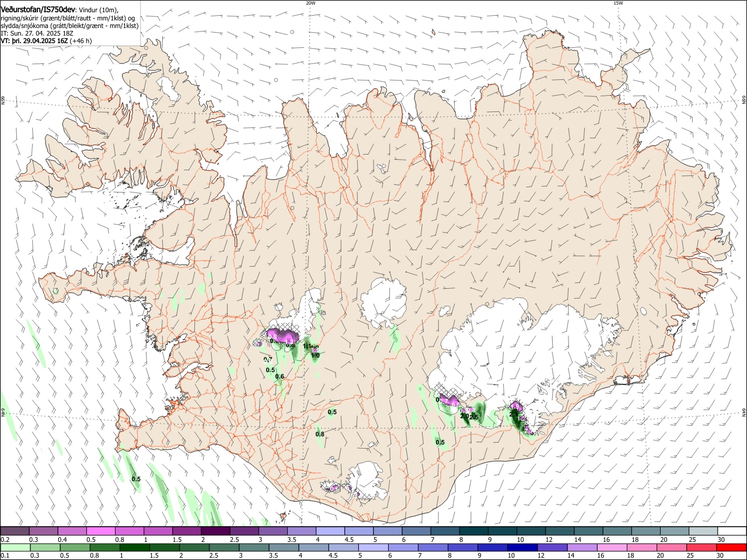Pick the dark teal snow swatch at 8–9
Screen dimensions: 747x560
pyautogui.click(x=473, y=531)
